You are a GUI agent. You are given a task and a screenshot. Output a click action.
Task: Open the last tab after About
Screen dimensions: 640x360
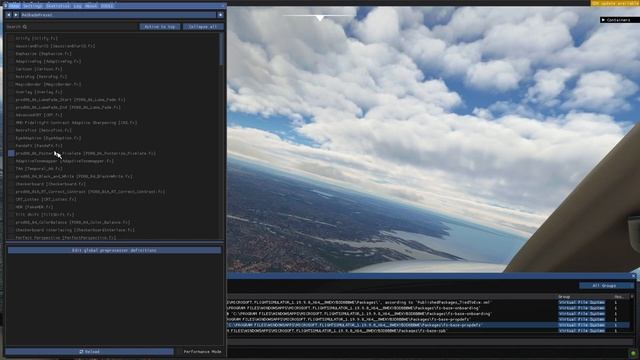tap(107, 6)
